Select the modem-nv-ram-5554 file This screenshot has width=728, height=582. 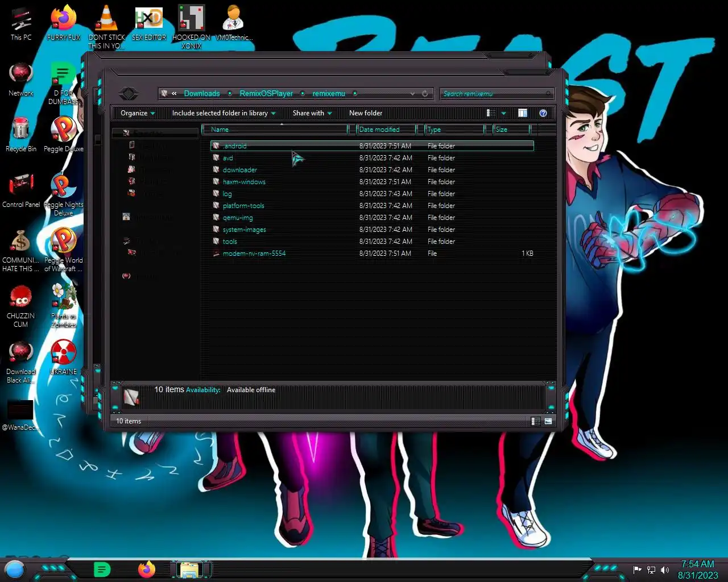tap(372, 253)
